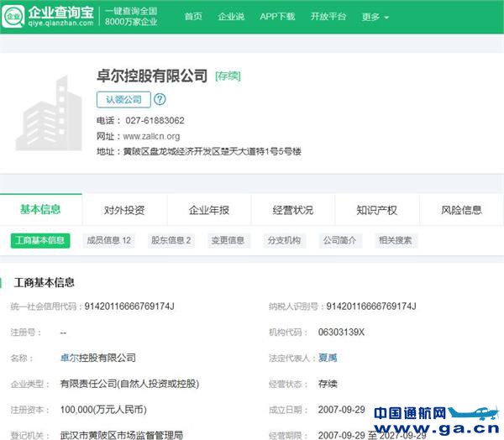This screenshot has width=504, height=440.
Task: Switch to the 企业年报 tab
Action: coord(208,210)
